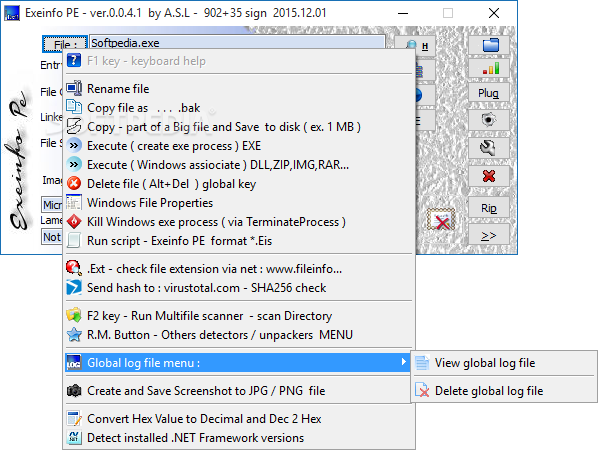This screenshot has width=598, height=450.
Task: Choose R.M. Button Others detectors menu
Action: pyautogui.click(x=239, y=335)
